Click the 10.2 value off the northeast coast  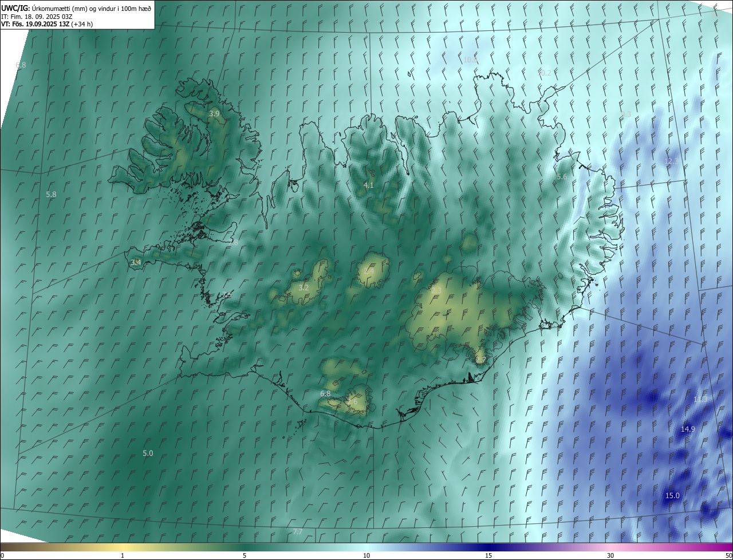[x=545, y=73]
